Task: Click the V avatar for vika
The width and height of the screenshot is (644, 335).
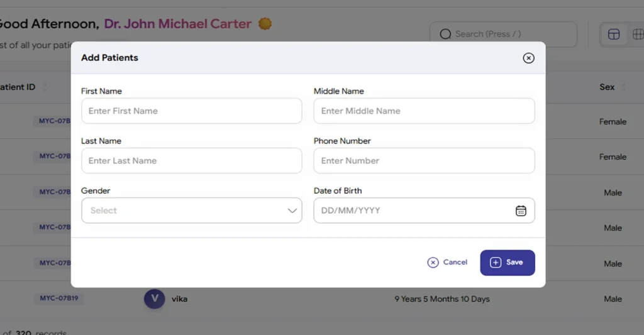Action: [155, 299]
